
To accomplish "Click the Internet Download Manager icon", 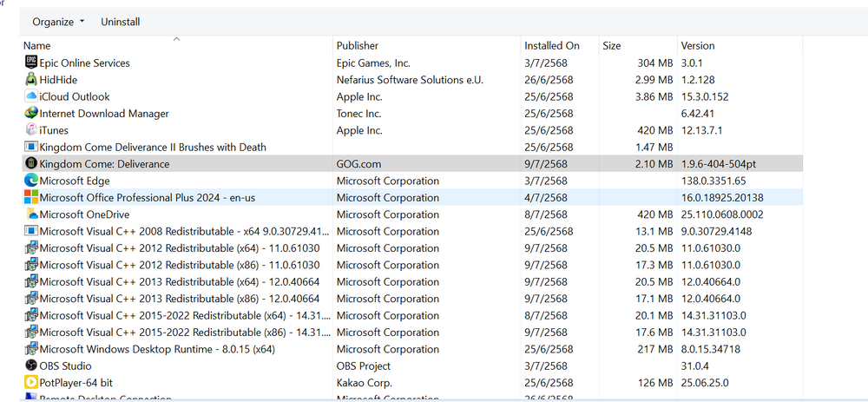I will (x=31, y=114).
